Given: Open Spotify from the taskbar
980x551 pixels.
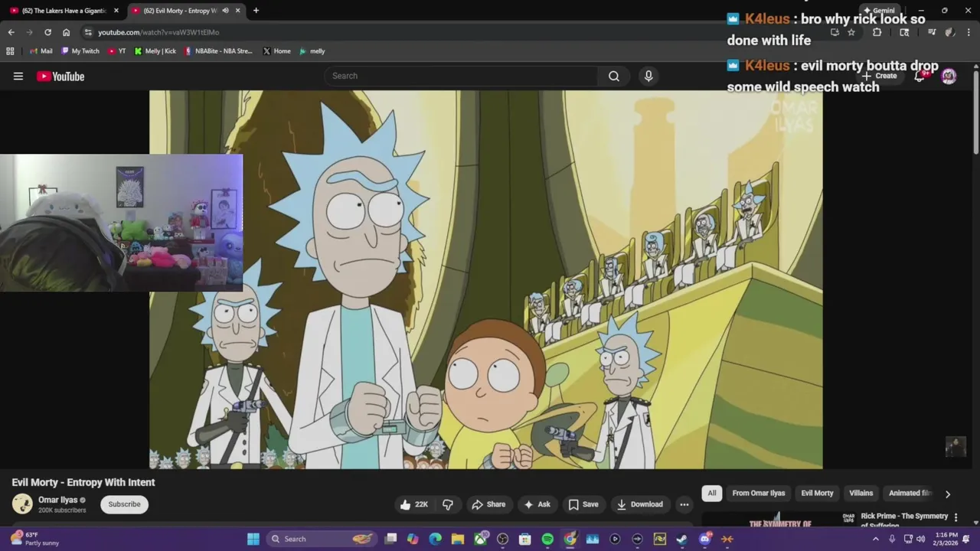Looking at the screenshot, I should click(547, 539).
